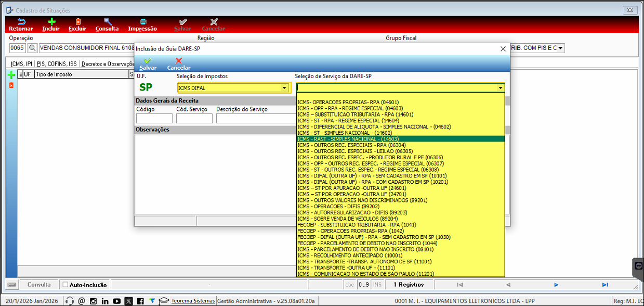Screen dimensions: 644x306
Task: Switch to the ICMS, IPI tab
Action: (x=22, y=64)
